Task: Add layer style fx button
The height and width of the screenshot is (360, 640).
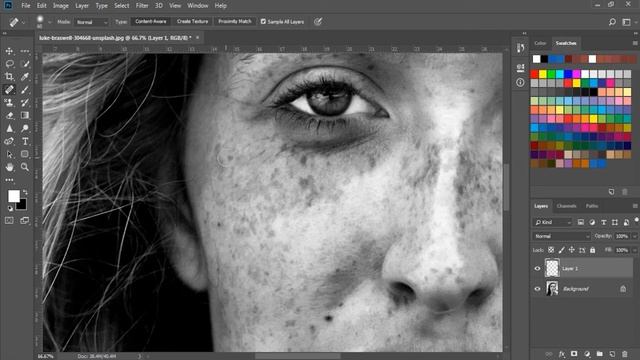Action: [x=562, y=354]
